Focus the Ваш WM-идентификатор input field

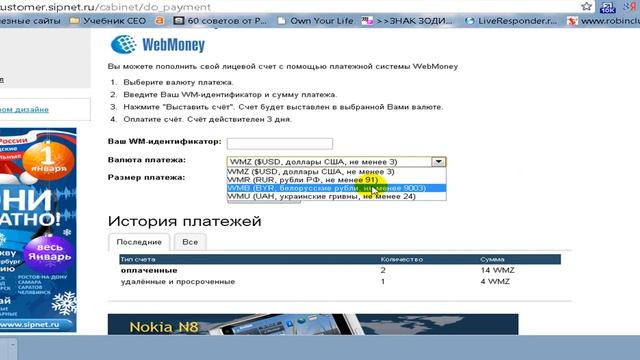click(x=280, y=144)
